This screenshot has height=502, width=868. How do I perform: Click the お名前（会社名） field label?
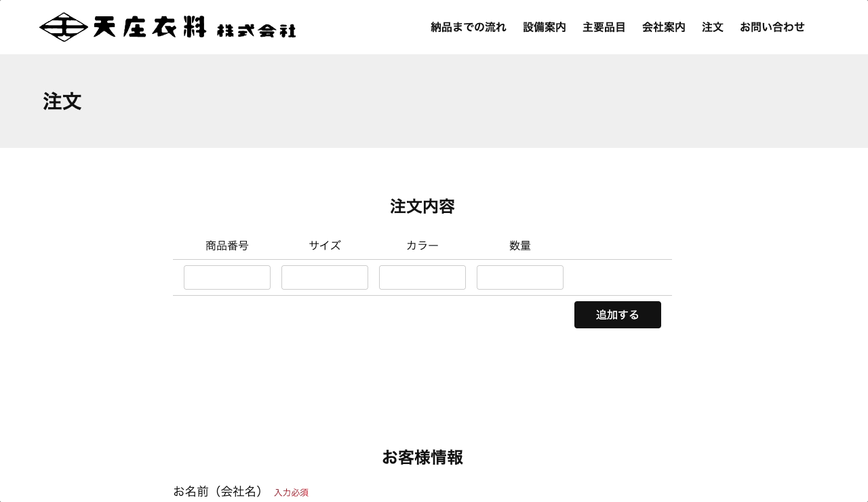tap(219, 491)
